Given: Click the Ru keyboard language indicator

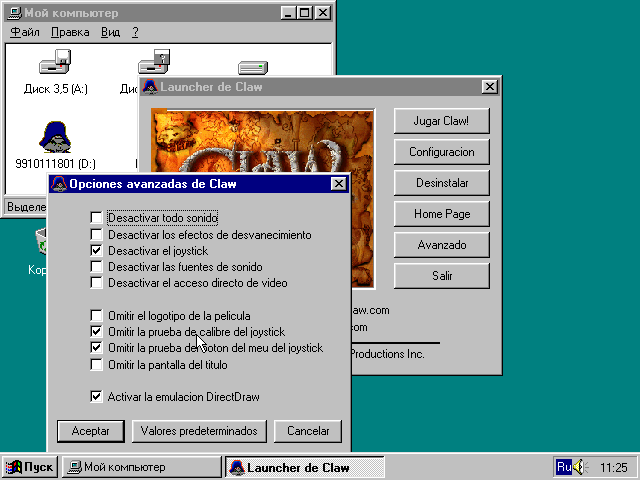Looking at the screenshot, I should pyautogui.click(x=564, y=467).
